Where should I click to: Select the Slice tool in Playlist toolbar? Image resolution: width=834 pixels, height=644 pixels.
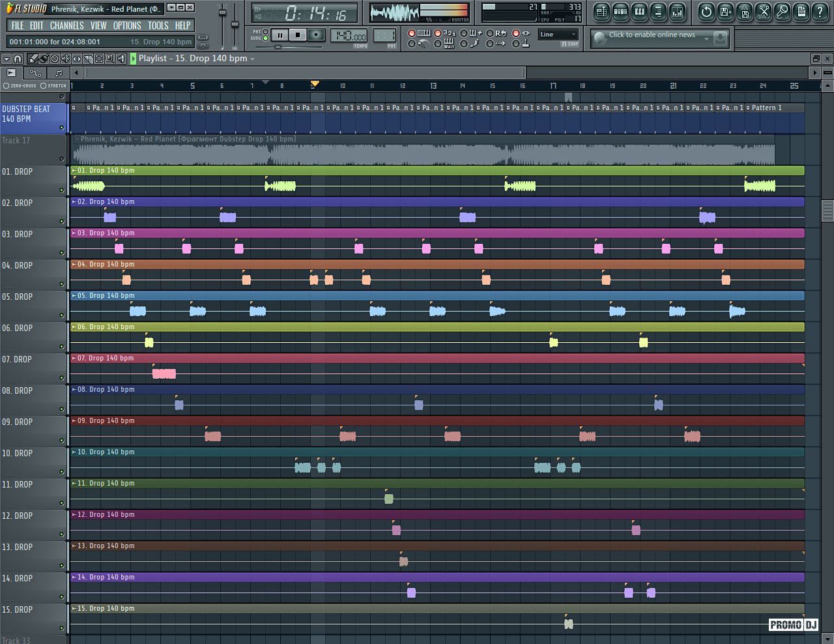point(88,59)
